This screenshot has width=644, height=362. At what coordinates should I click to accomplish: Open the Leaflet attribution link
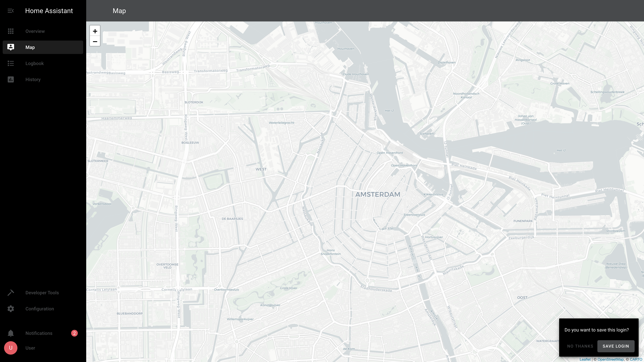pos(585,359)
